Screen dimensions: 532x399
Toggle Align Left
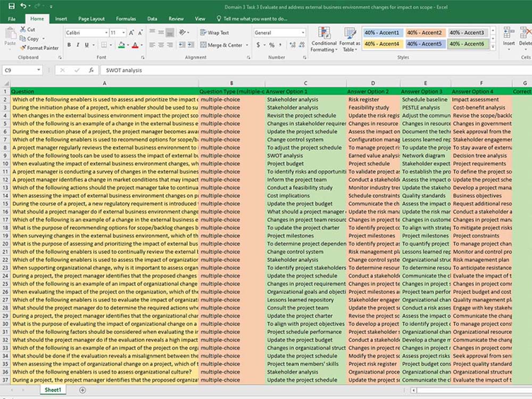tap(152, 45)
